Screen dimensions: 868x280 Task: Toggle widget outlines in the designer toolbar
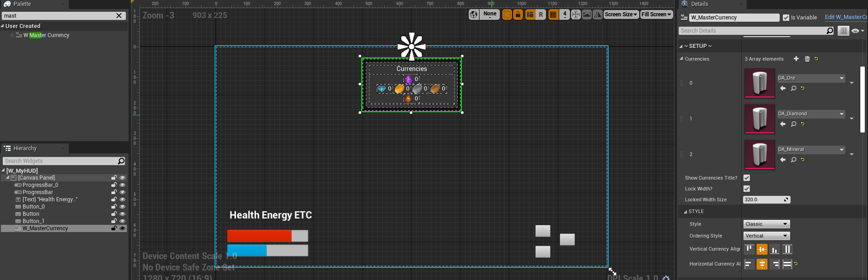coord(507,14)
